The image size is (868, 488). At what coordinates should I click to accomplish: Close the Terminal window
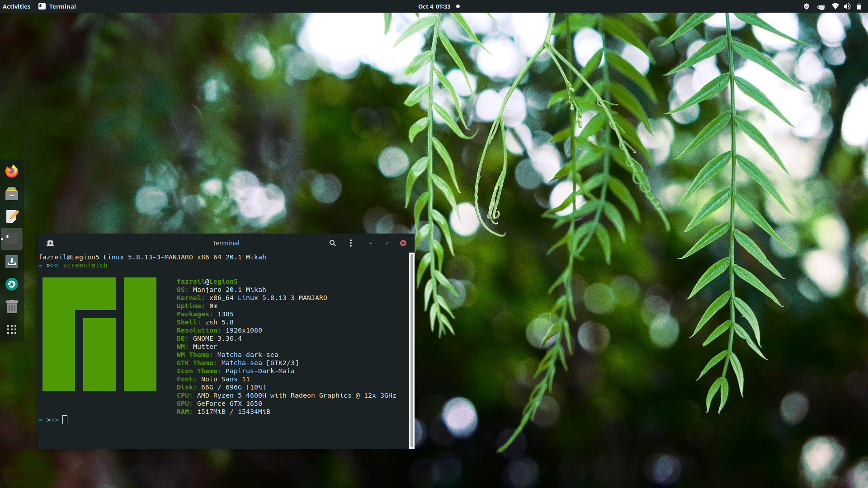[403, 243]
